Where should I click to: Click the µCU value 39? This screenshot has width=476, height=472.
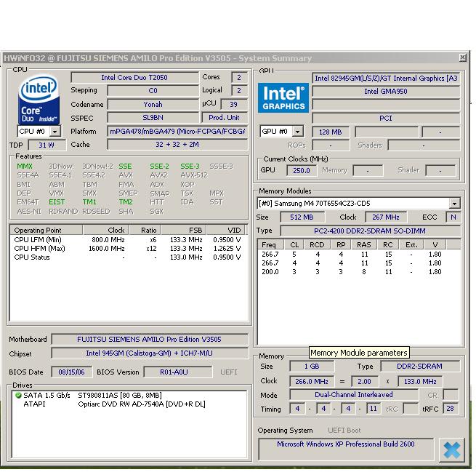pyautogui.click(x=233, y=104)
